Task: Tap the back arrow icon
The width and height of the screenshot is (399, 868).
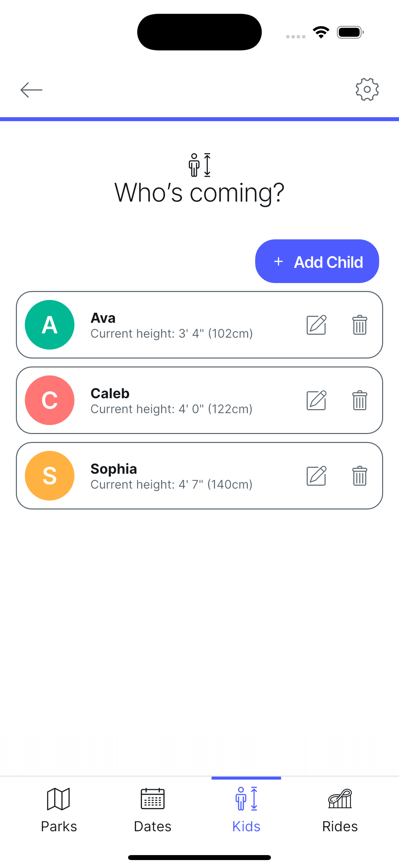Action: pos(31,90)
